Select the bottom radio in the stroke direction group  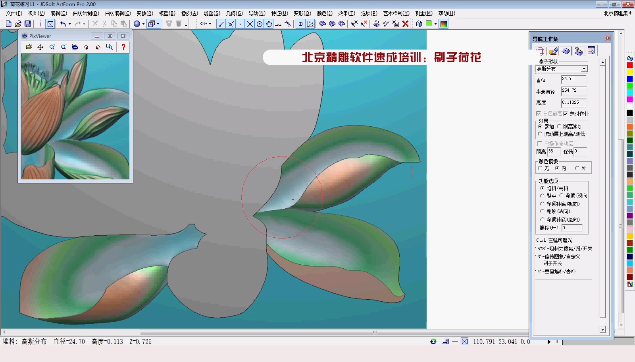542,219
